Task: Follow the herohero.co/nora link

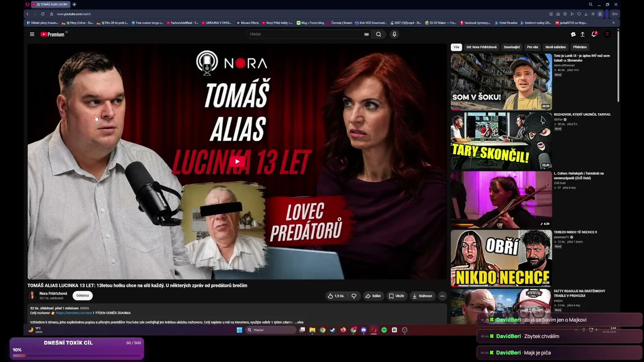Action: 74,313
